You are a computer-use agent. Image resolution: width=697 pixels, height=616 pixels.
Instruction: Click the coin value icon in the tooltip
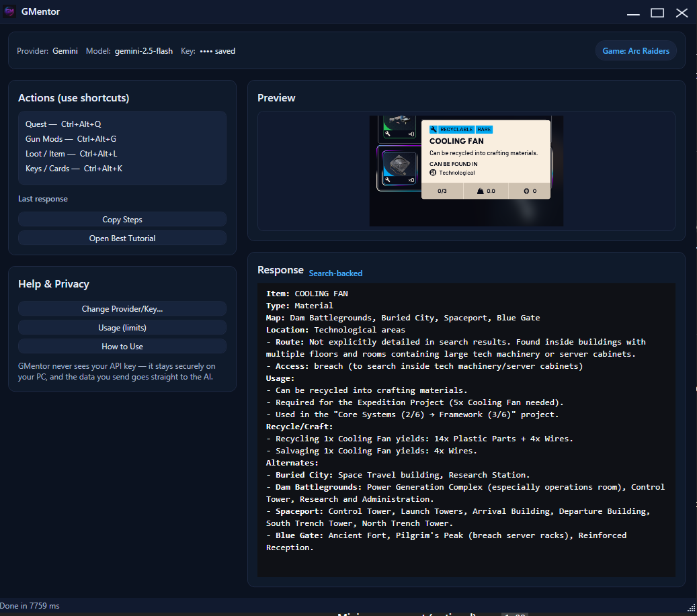click(x=526, y=191)
